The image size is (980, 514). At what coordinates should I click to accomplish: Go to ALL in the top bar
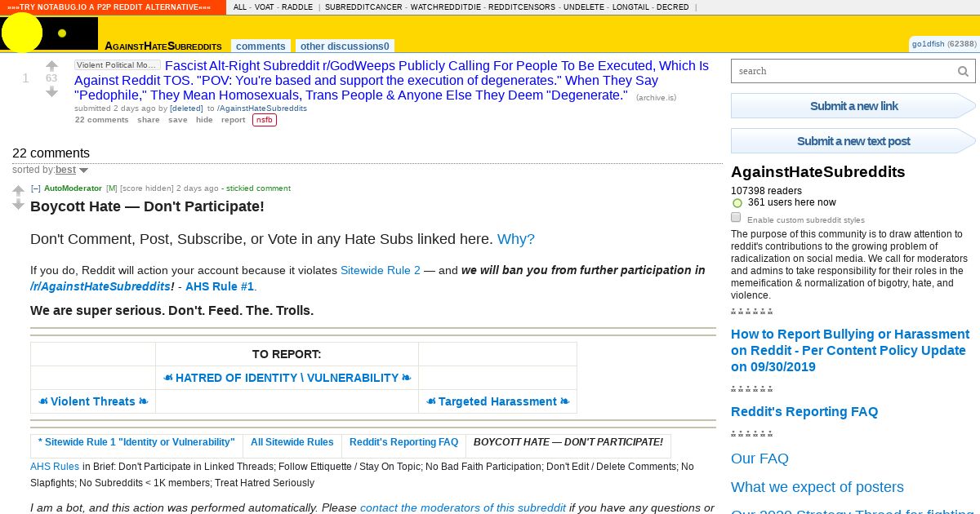[240, 7]
